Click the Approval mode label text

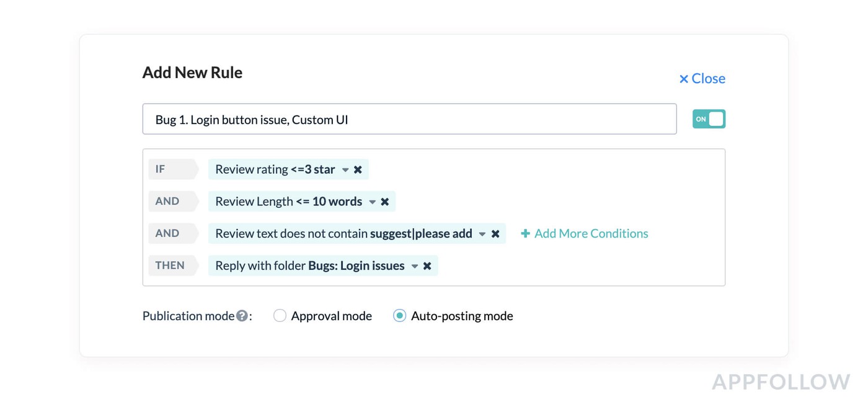[331, 316]
